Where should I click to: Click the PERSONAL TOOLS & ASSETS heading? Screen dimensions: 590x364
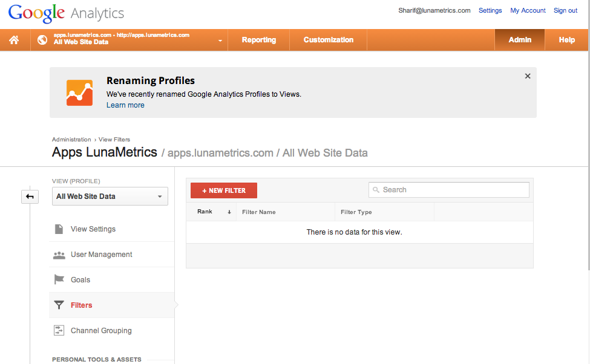(97, 360)
